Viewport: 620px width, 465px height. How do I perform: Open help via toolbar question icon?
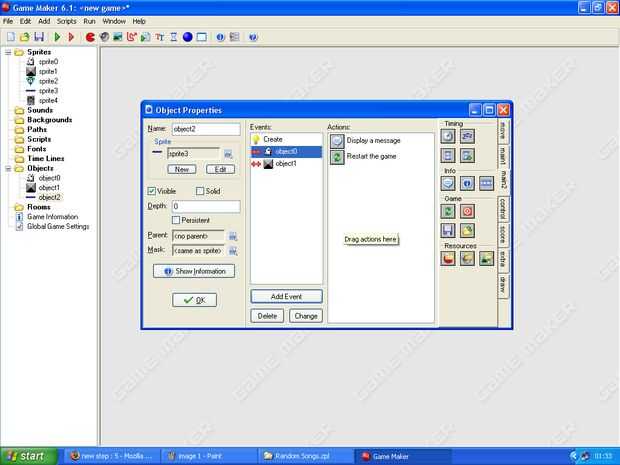pos(253,37)
